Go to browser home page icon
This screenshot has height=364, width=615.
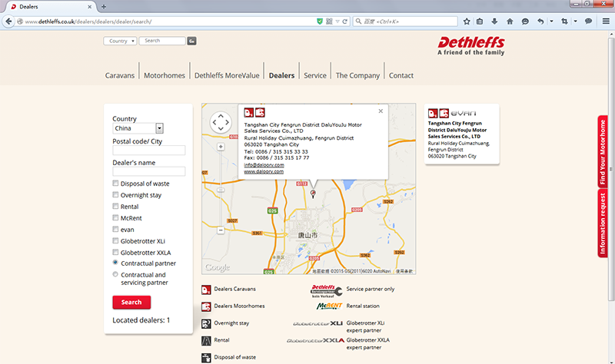510,22
